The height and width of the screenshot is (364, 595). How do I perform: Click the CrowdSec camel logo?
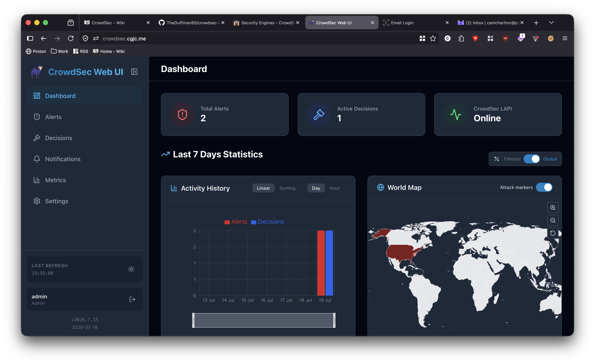click(x=36, y=72)
